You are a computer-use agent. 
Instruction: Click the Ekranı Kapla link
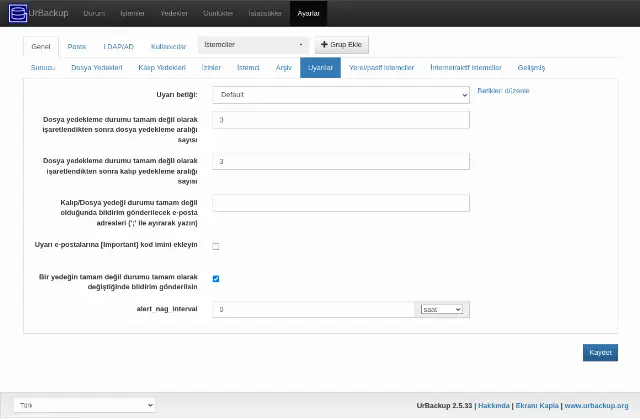[537, 406]
